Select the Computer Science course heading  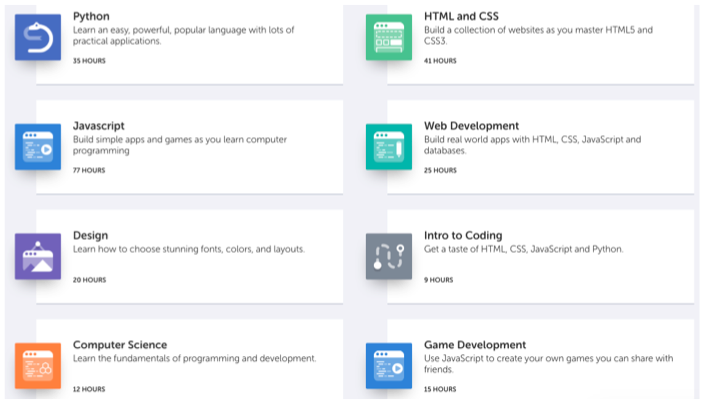point(120,345)
